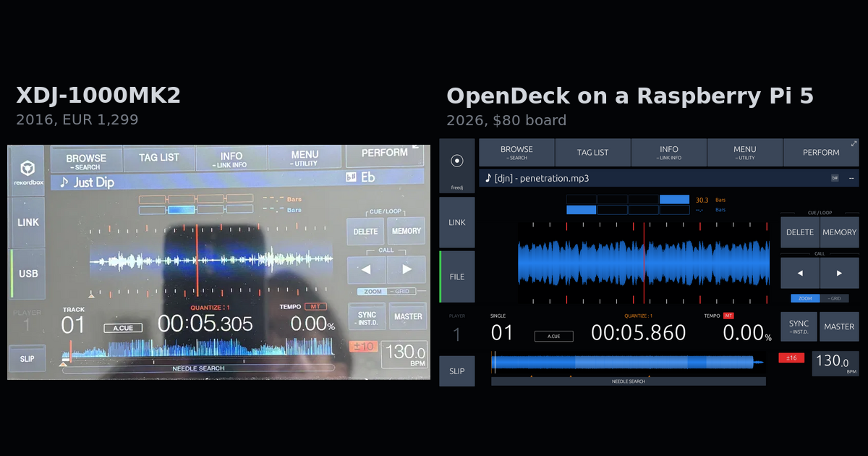868x456 pixels.
Task: Open tempo range ±10 on XDJ-1000MK2
Action: pos(364,347)
